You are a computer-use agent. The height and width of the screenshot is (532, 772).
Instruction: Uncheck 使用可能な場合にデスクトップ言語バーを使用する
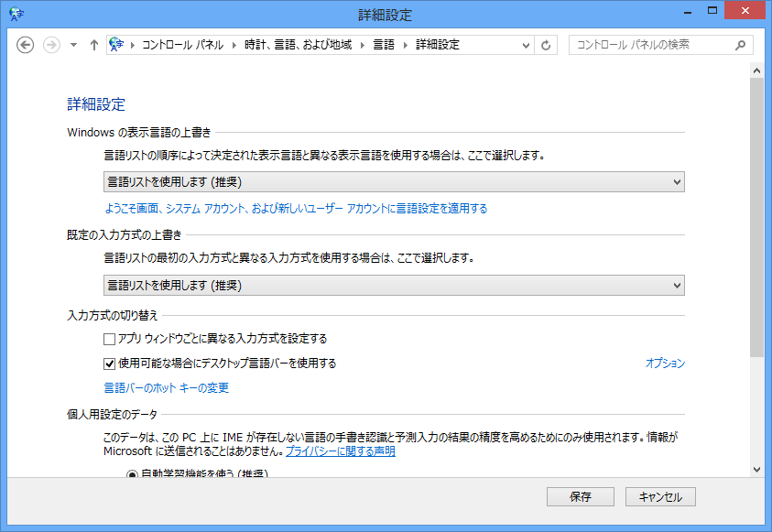pos(110,364)
